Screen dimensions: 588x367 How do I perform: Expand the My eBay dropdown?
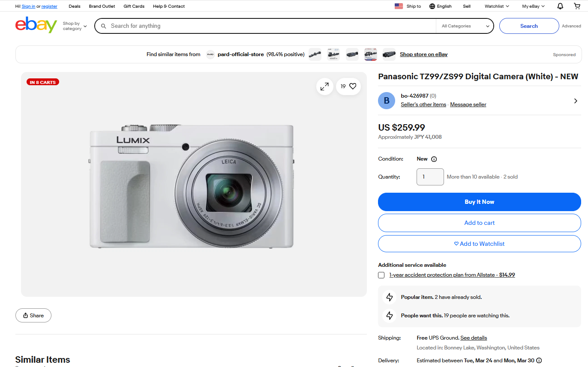[x=533, y=6]
